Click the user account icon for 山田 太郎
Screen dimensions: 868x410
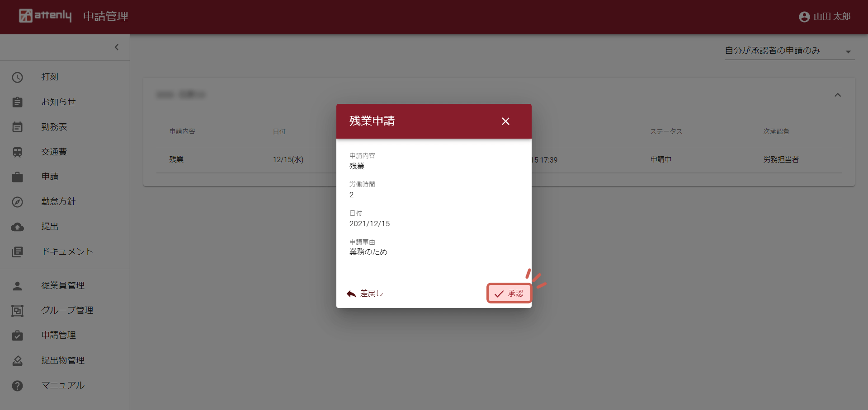click(x=804, y=17)
